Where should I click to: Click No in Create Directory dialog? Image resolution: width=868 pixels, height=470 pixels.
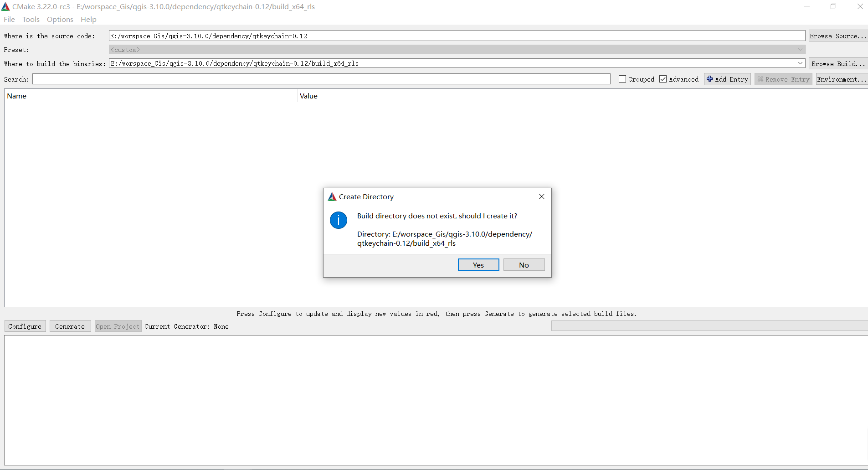tap(524, 265)
